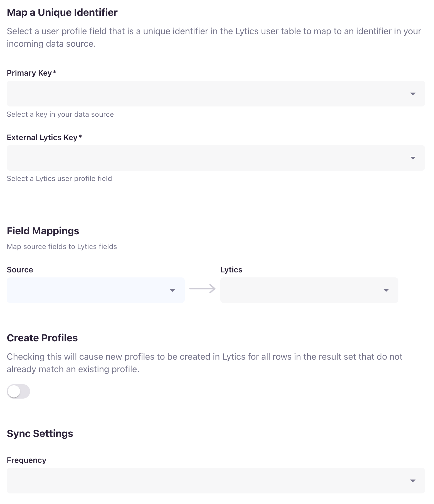Image resolution: width=434 pixels, height=504 pixels.
Task: Click the arrow between Source and Lytics
Action: (x=202, y=289)
